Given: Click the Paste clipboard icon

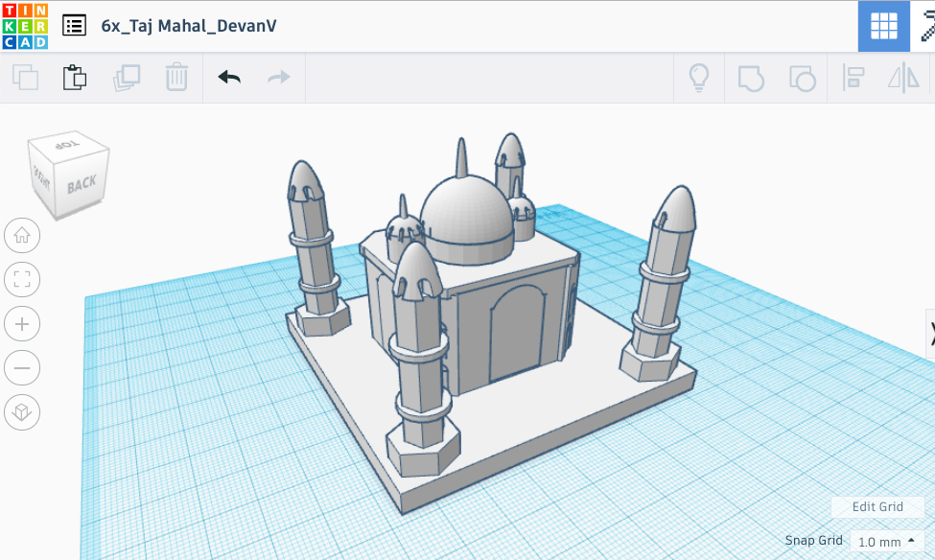Looking at the screenshot, I should [75, 78].
